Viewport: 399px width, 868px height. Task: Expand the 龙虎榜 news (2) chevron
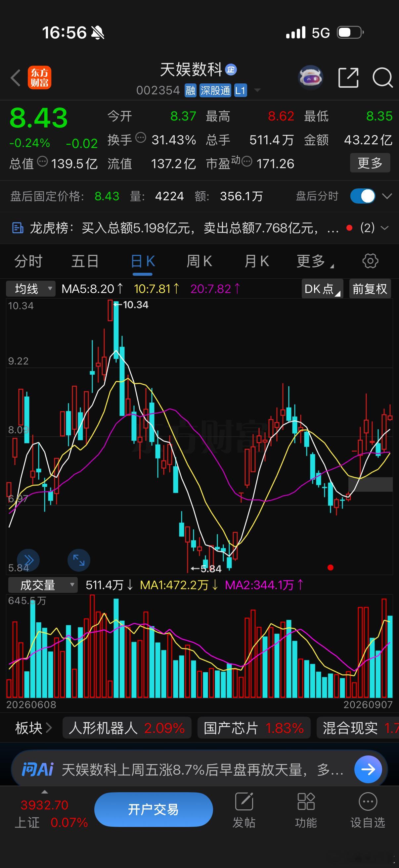(384, 228)
